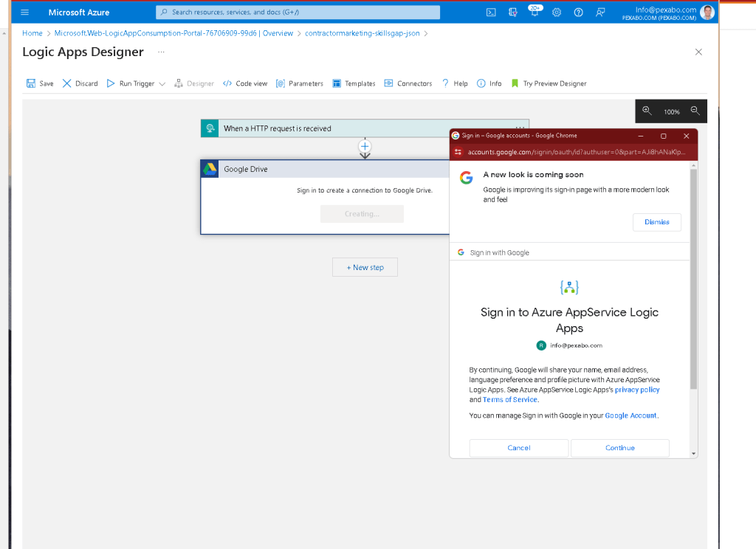The width and height of the screenshot is (756, 549).
Task: Switch to Code view
Action: (245, 83)
